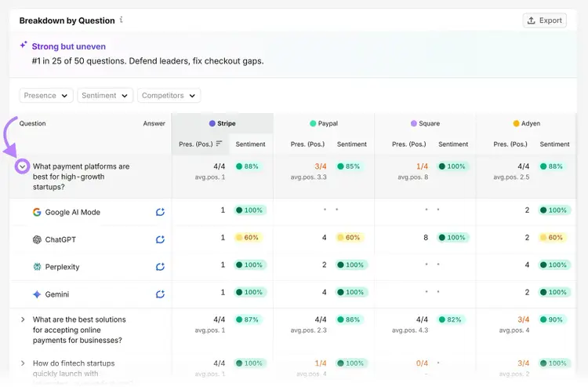Click Paypal 3/4 presence value

point(321,166)
